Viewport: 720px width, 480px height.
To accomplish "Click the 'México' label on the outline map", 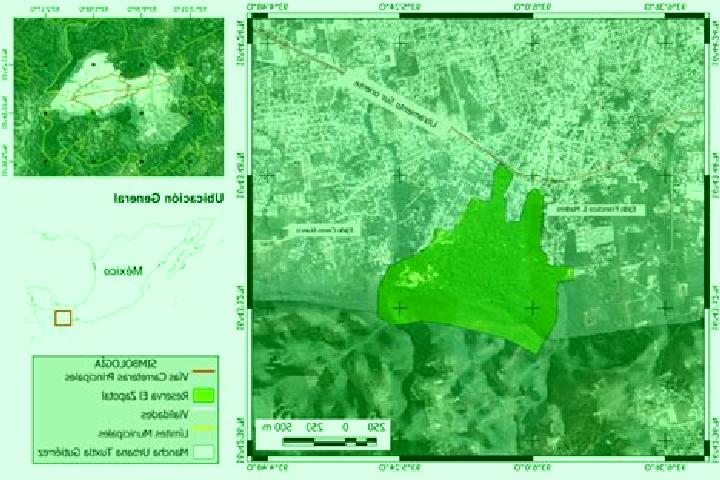I will click(x=123, y=271).
